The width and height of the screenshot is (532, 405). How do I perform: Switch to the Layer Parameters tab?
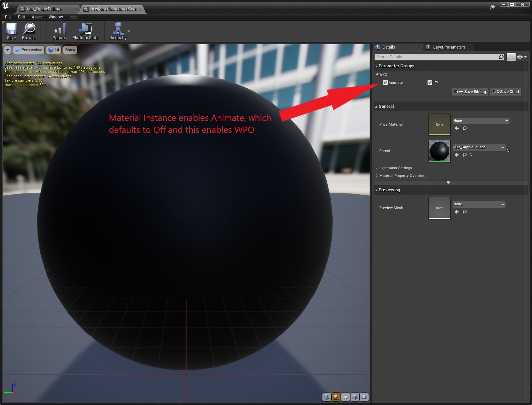pyautogui.click(x=449, y=47)
